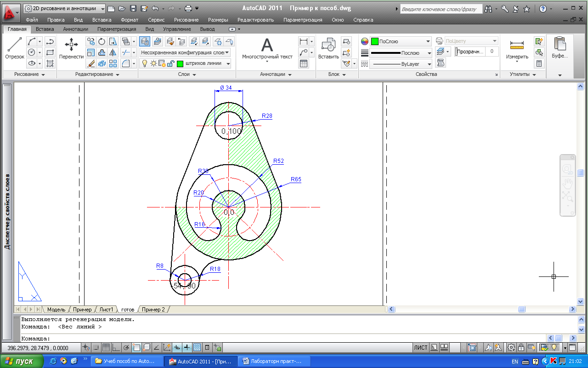Screen dimensions: 588x368
Task: Toggle Object Snap in status bar
Action: (x=136, y=347)
